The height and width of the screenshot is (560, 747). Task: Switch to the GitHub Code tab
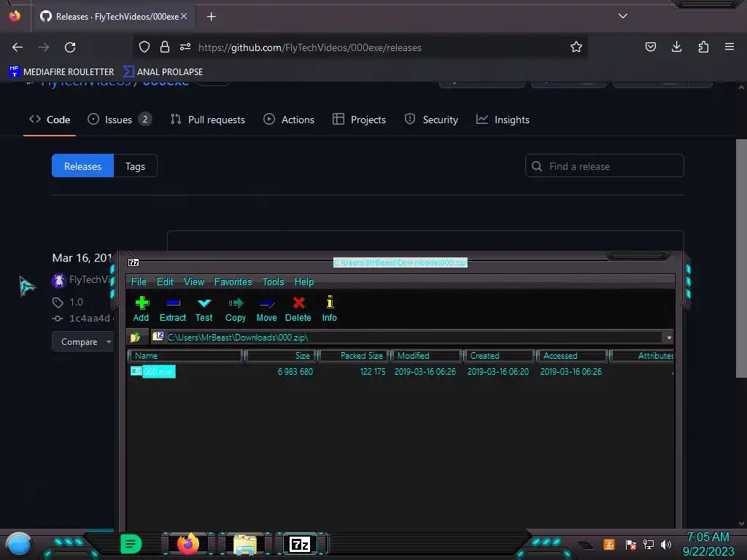point(50,120)
